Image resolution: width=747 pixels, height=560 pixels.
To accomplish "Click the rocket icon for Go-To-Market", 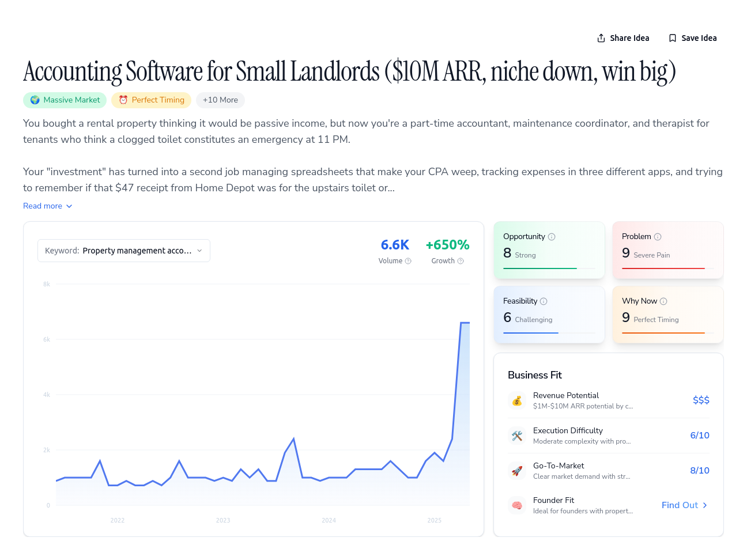I will tap(517, 471).
